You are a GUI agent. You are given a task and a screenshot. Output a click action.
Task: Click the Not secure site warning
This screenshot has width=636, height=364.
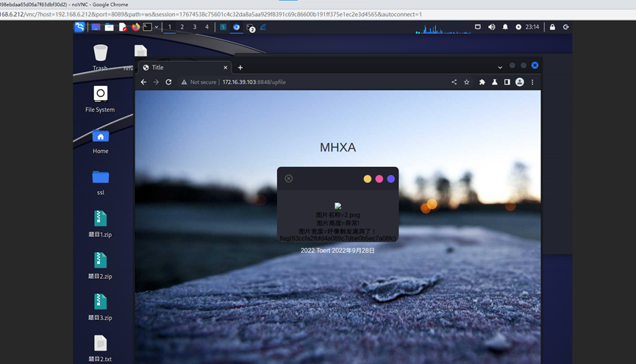[x=199, y=82]
